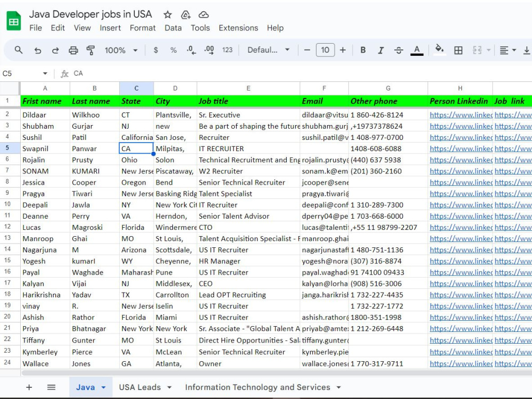
Task: Add a new sheet with plus
Action: pyautogui.click(x=29, y=387)
